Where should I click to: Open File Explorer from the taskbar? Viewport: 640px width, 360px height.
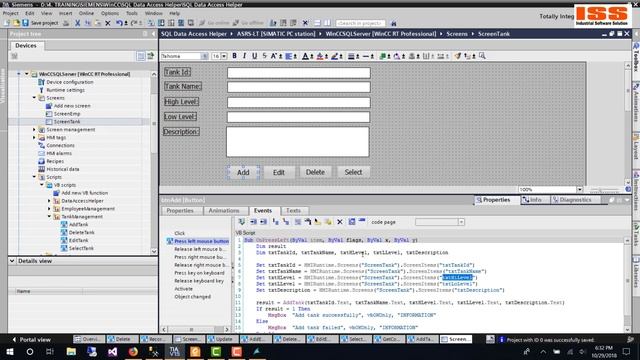[x=71, y=351]
